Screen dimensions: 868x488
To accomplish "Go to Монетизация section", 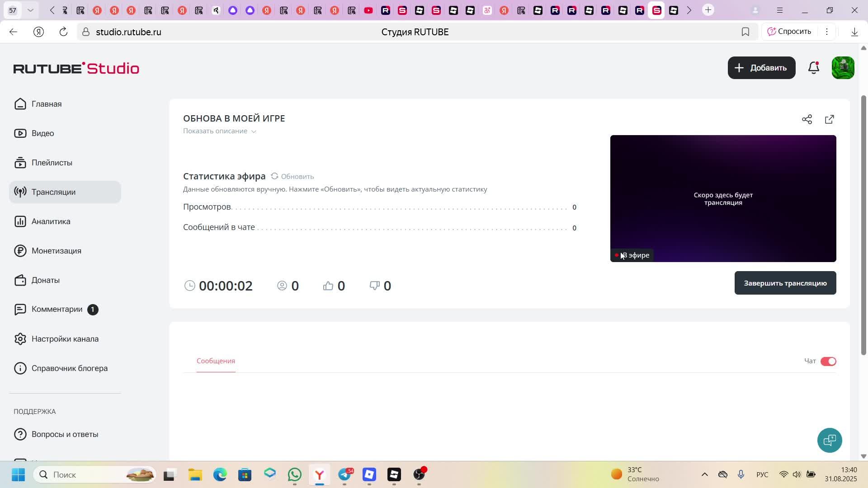I will [x=56, y=251].
